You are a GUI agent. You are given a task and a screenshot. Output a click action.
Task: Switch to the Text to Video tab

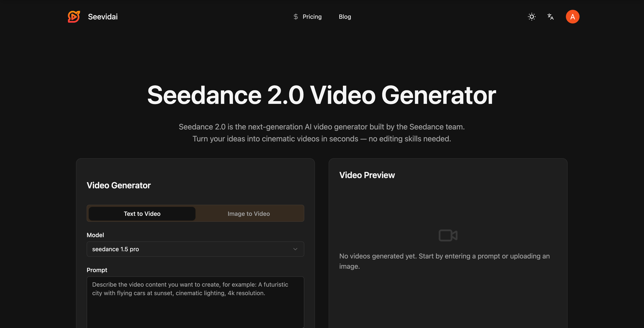coord(142,214)
